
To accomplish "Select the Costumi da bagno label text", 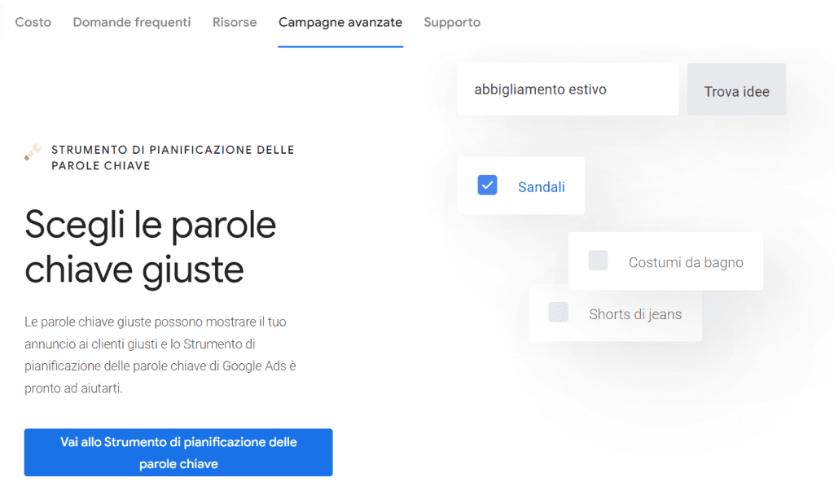I will pos(686,262).
